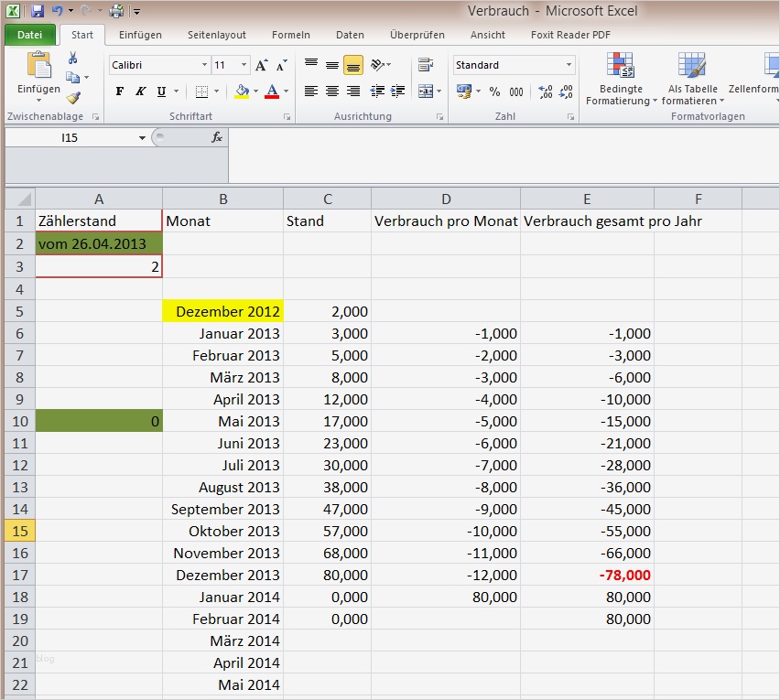The image size is (780, 700).
Task: Toggle bold formatting (F)
Action: click(119, 92)
